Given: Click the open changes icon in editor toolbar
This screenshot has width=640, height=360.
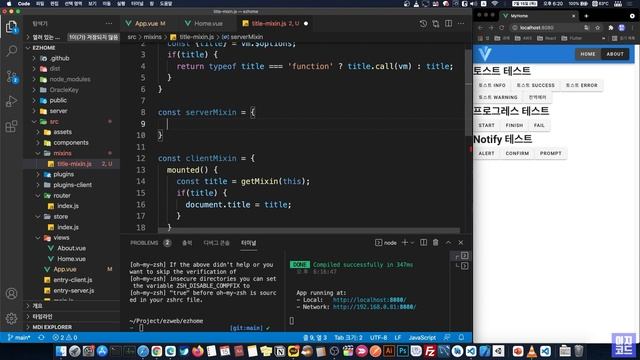Looking at the screenshot, I should (436, 24).
